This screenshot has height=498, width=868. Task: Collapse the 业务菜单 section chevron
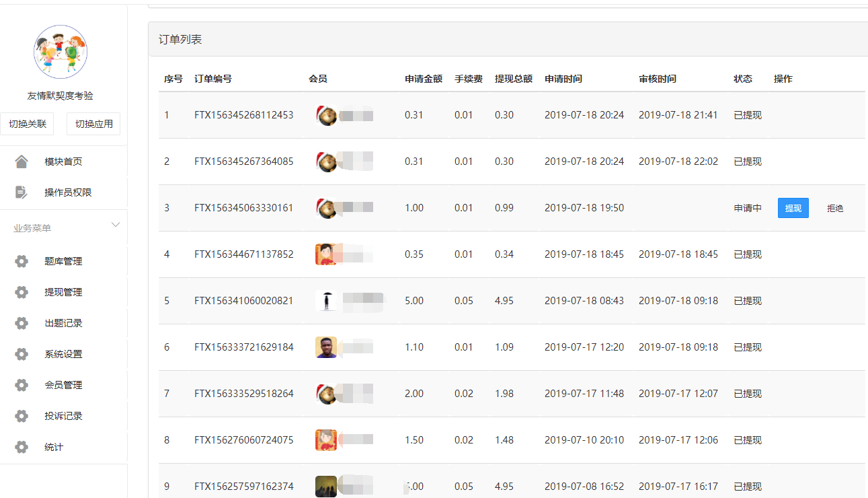[x=116, y=225]
